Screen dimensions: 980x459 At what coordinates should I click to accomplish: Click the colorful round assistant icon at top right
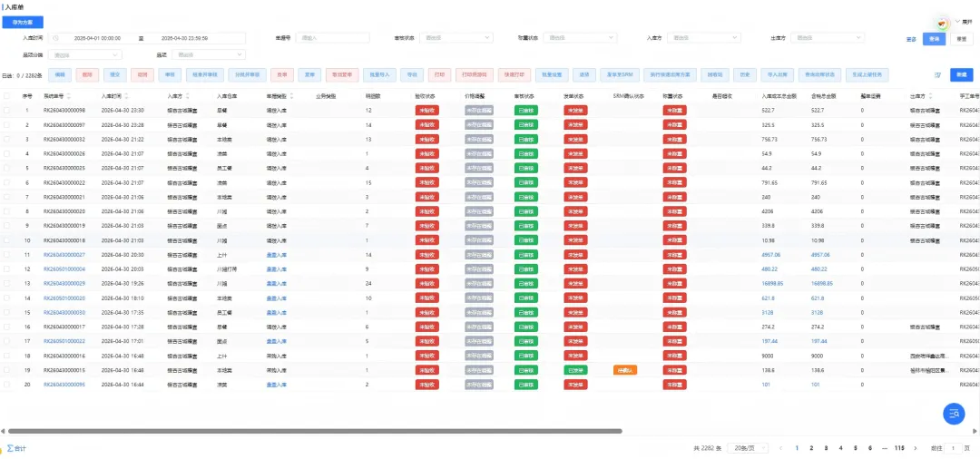click(x=941, y=23)
